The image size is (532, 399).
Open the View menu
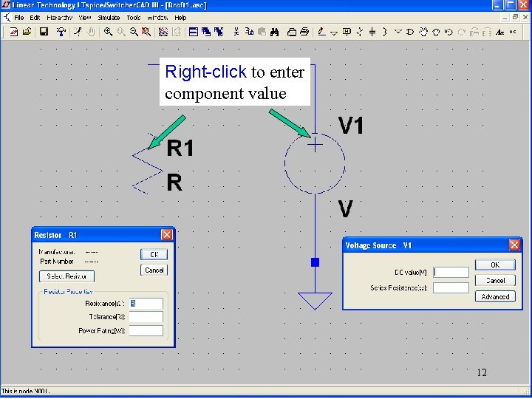coord(85,18)
